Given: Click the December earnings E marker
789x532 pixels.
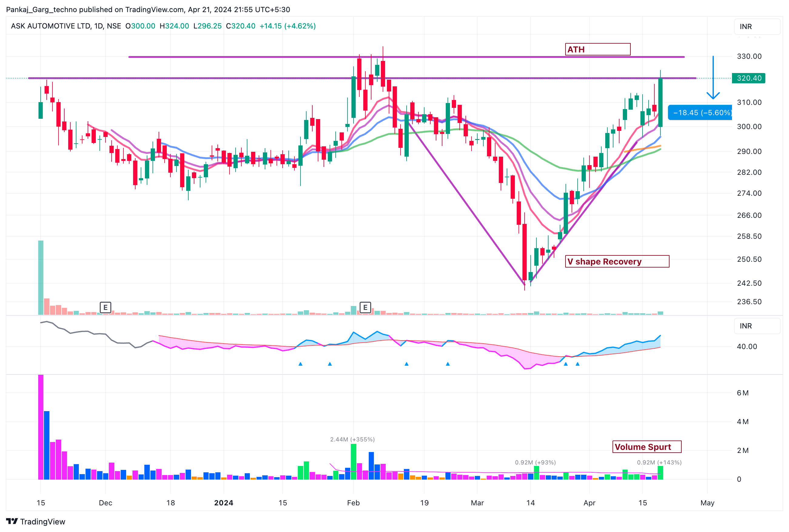Looking at the screenshot, I should (x=105, y=308).
